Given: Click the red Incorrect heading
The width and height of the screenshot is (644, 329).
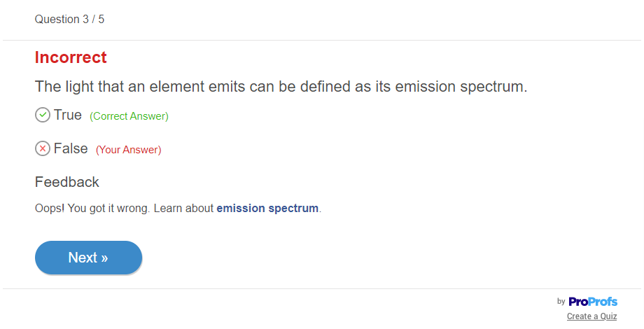Looking at the screenshot, I should click(x=71, y=57).
